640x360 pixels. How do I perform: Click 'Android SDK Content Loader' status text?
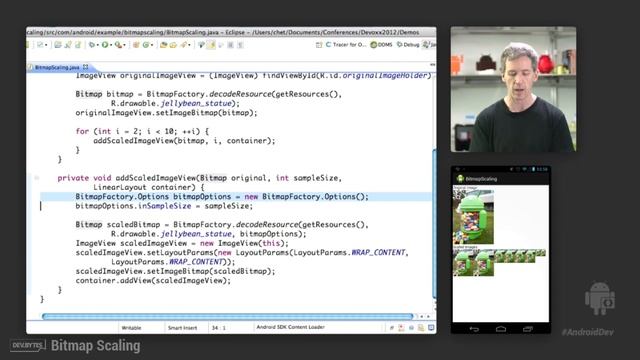click(291, 327)
